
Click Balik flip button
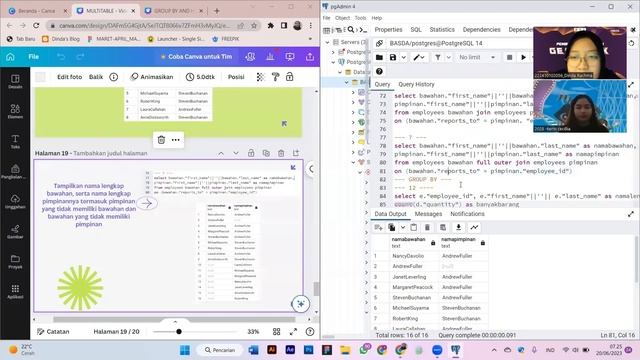(x=96, y=77)
